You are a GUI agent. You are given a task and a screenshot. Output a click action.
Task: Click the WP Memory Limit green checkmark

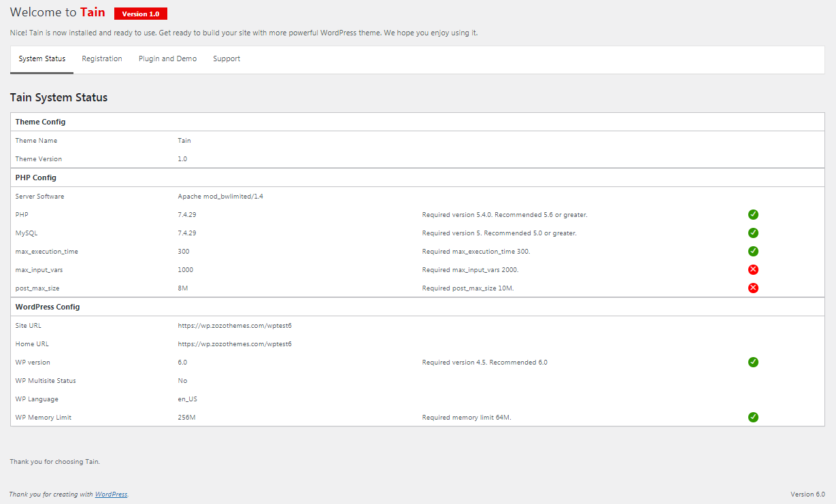click(753, 417)
